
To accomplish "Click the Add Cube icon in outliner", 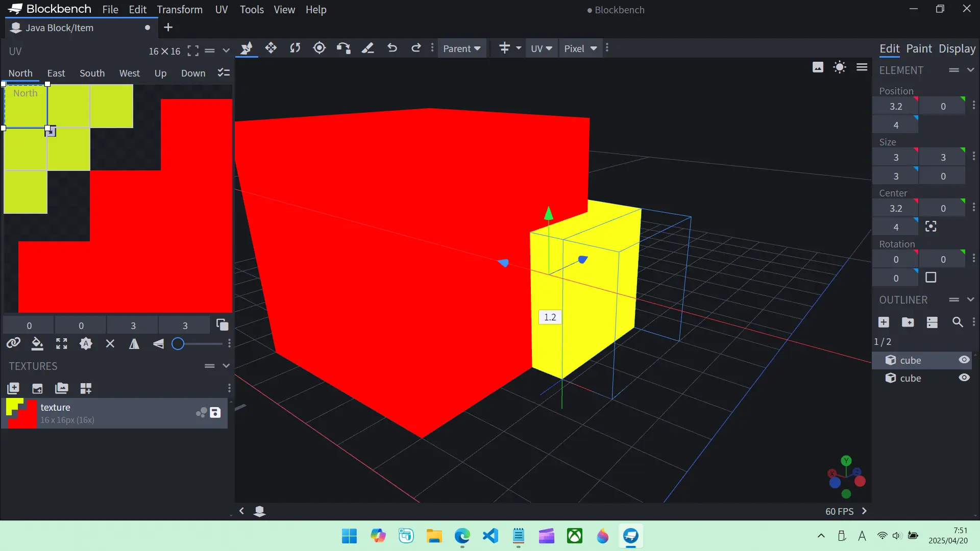I will point(884,322).
